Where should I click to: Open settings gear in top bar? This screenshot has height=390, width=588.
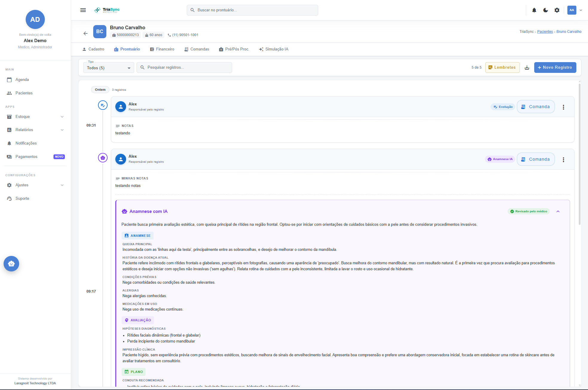(557, 10)
